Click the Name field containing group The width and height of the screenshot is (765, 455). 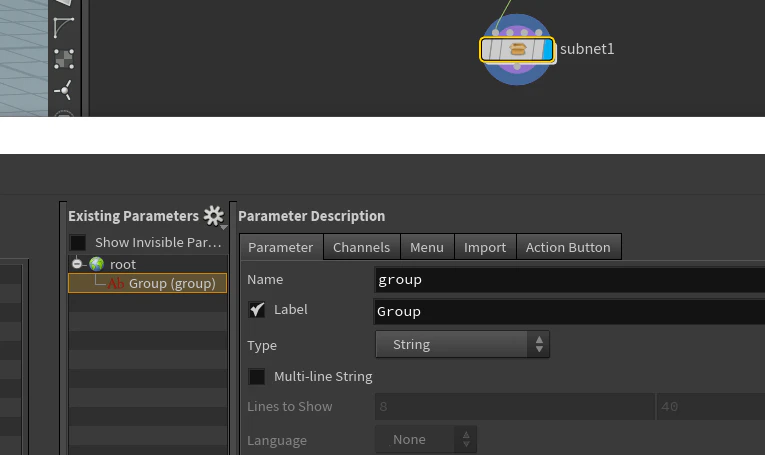(569, 280)
